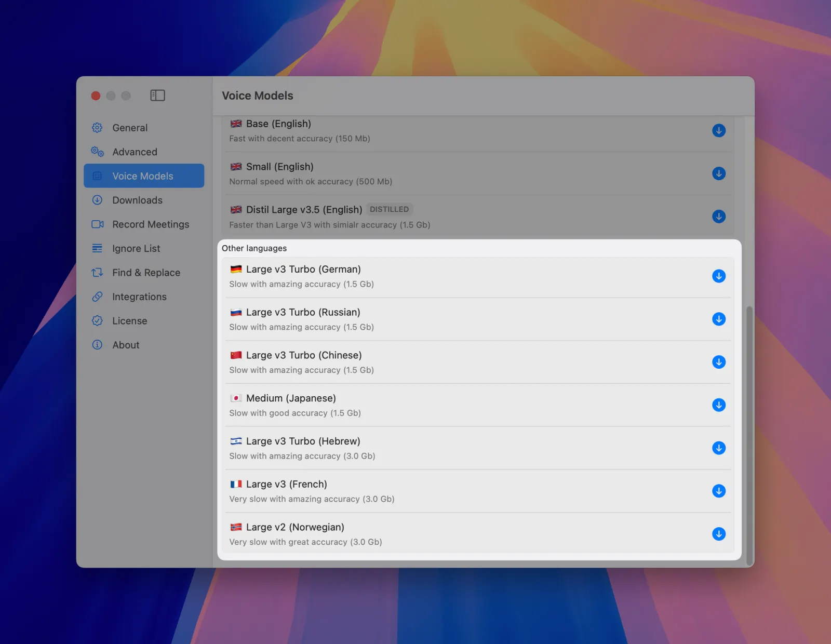Image resolution: width=831 pixels, height=644 pixels.
Task: Select the Large v3 Turbo (Russian) title
Action: point(303,312)
